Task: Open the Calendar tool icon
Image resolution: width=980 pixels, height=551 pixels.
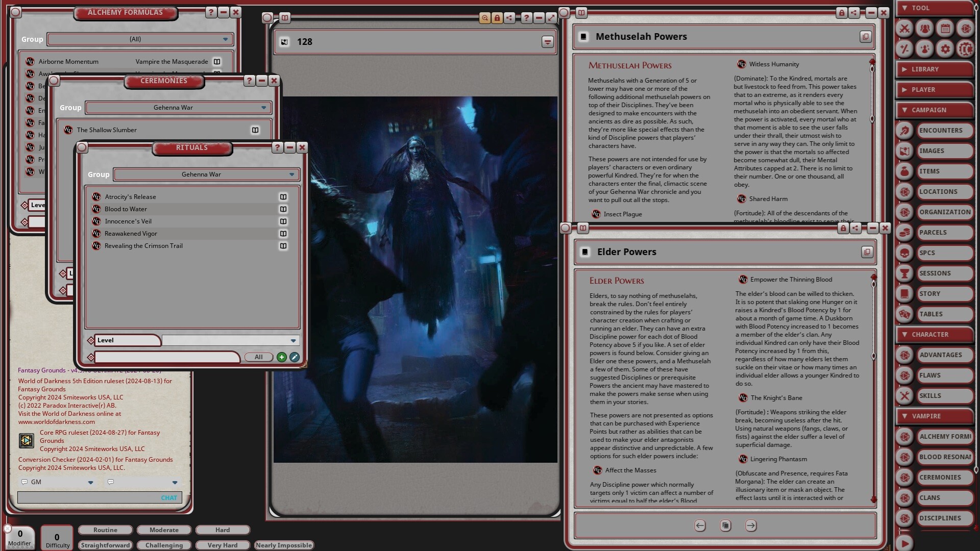Action: point(945,29)
